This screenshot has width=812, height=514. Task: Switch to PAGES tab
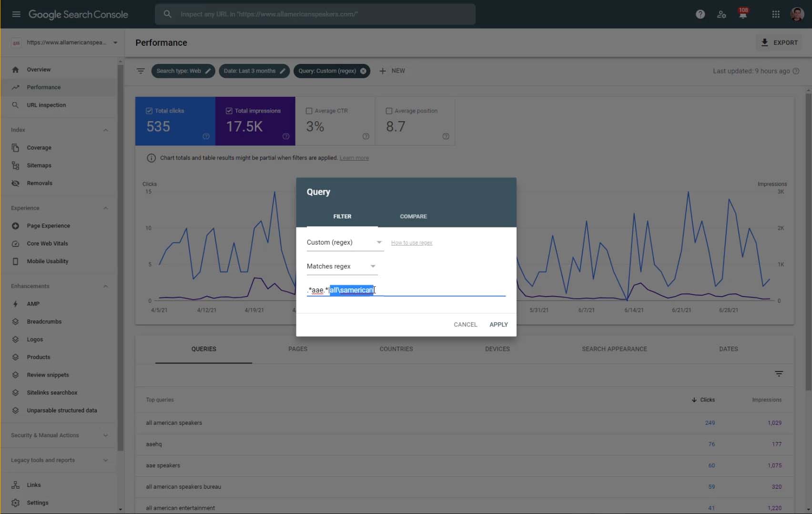point(298,349)
